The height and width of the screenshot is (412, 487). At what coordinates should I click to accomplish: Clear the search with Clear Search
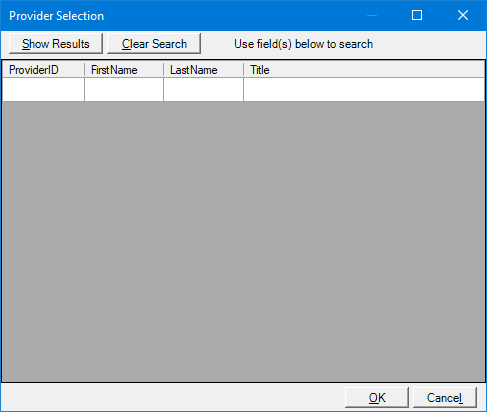tap(154, 43)
